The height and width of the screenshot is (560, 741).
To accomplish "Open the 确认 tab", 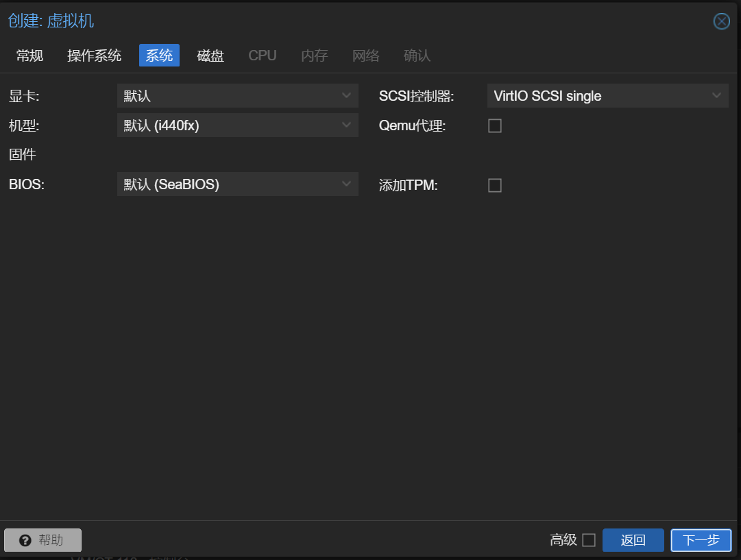I will click(x=417, y=56).
